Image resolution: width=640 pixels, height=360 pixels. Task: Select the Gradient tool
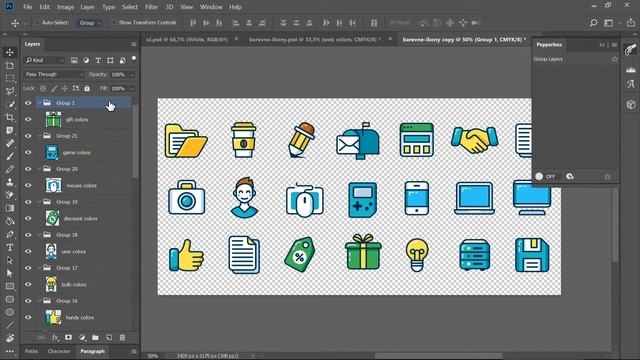click(x=10, y=208)
